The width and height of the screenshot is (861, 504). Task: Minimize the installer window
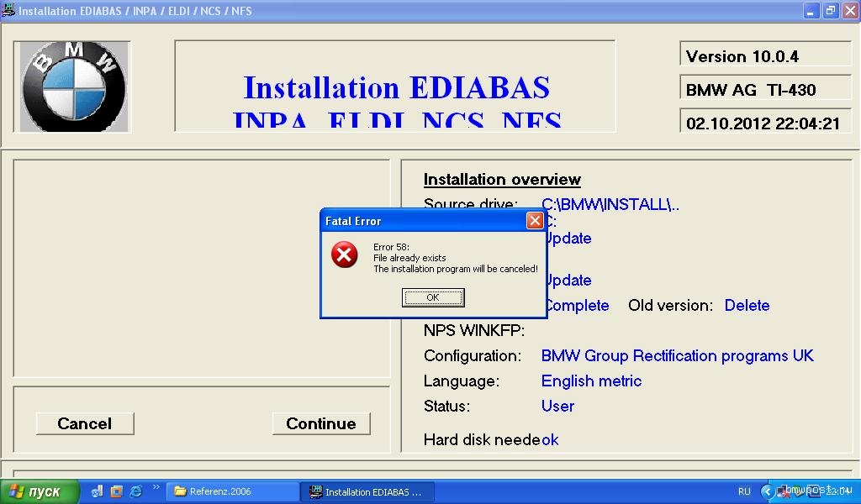(x=811, y=11)
